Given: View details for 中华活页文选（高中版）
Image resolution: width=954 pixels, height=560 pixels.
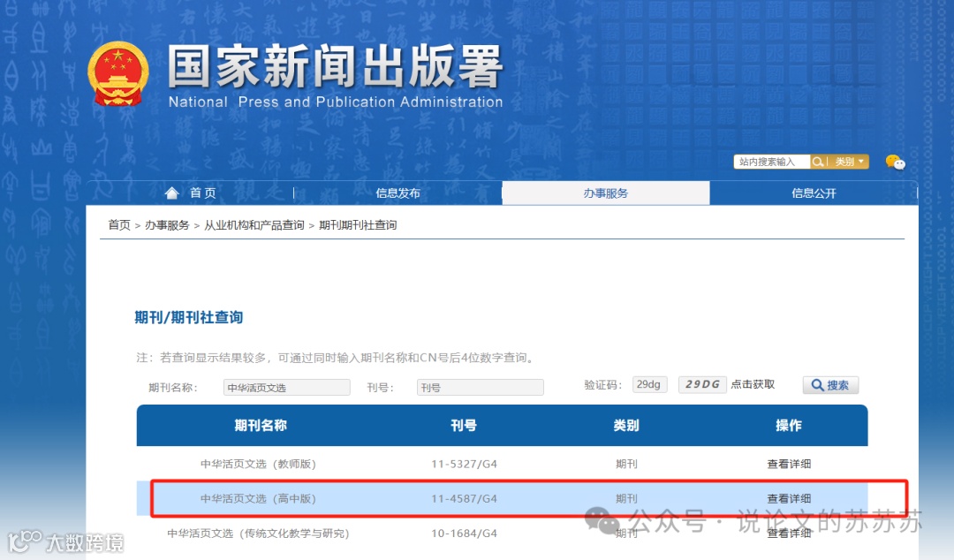Looking at the screenshot, I should (789, 498).
